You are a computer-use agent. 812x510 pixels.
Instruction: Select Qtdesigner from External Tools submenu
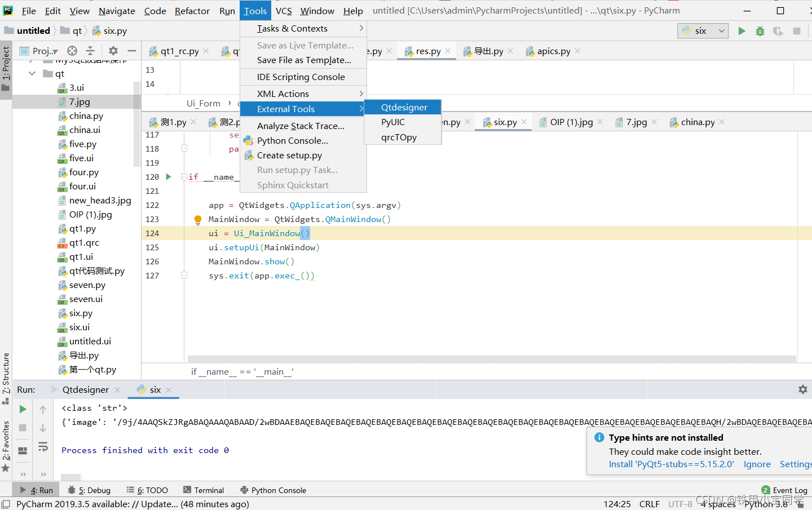point(404,108)
